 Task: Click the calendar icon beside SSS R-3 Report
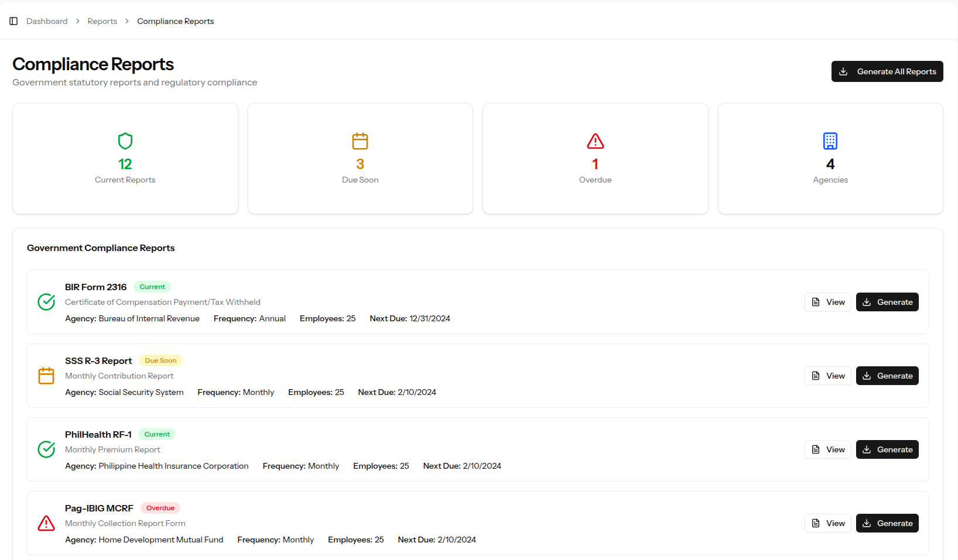tap(46, 376)
